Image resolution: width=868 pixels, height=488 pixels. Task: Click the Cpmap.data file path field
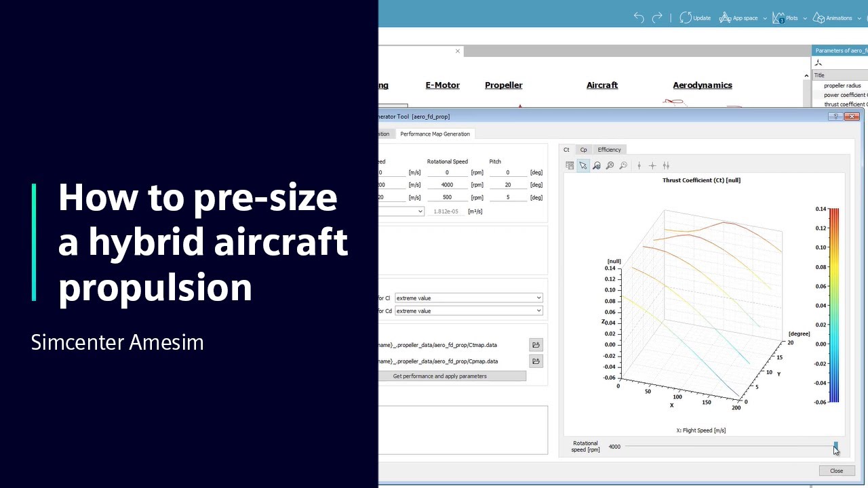tap(452, 361)
